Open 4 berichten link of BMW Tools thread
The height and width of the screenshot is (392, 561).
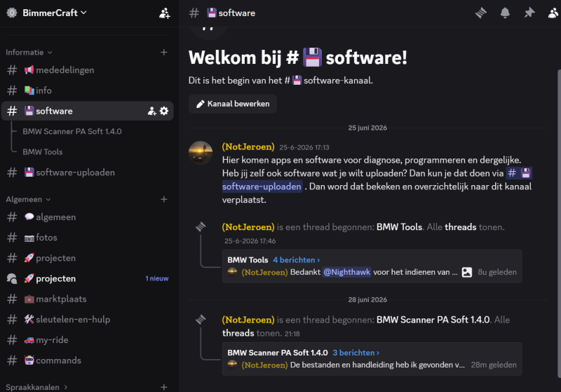pos(296,260)
